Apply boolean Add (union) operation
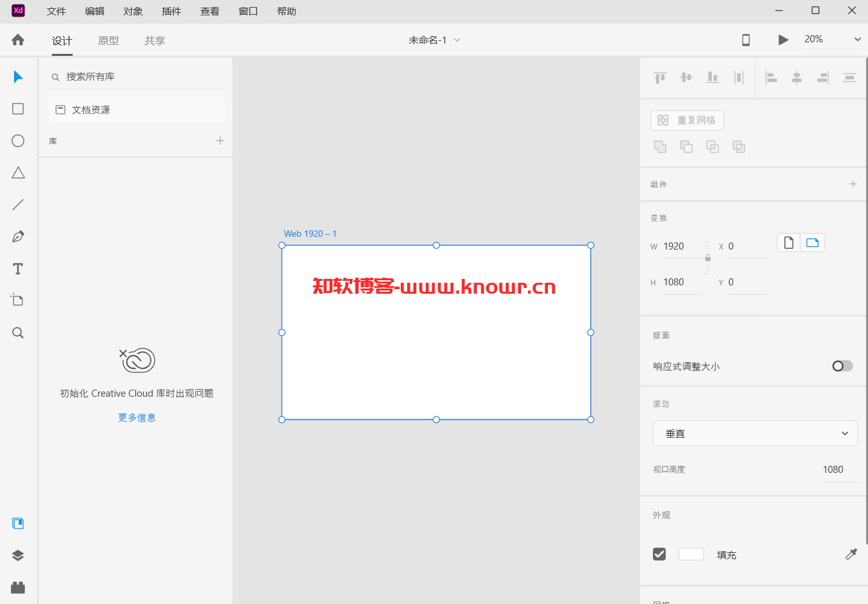The height and width of the screenshot is (604, 868). click(x=660, y=147)
